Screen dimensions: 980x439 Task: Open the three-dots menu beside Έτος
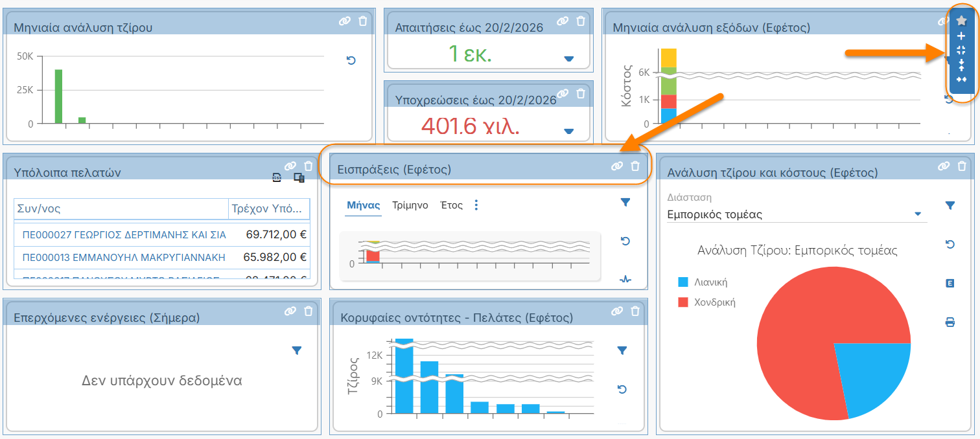[476, 205]
